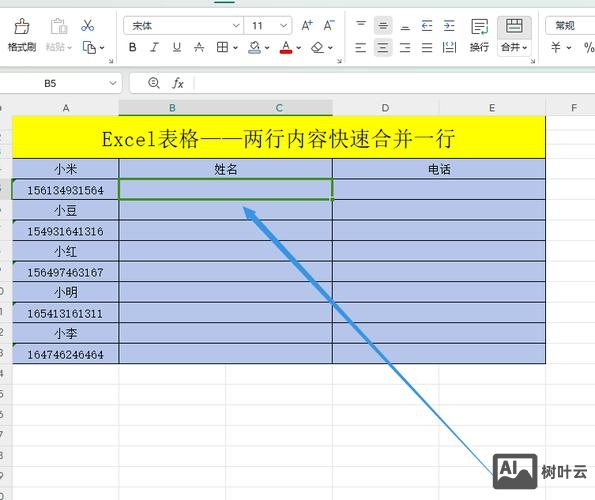Image resolution: width=595 pixels, height=500 pixels.
Task: Click the Copy icon
Action: 89,47
